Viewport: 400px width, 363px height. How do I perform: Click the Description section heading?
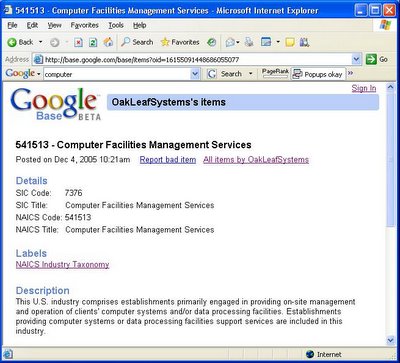pyautogui.click(x=43, y=290)
